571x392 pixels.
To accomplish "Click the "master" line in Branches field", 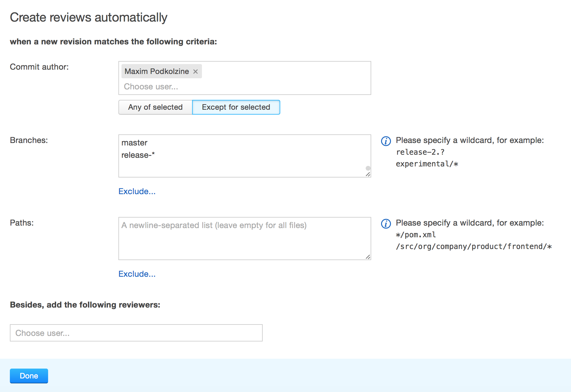I will coord(134,143).
